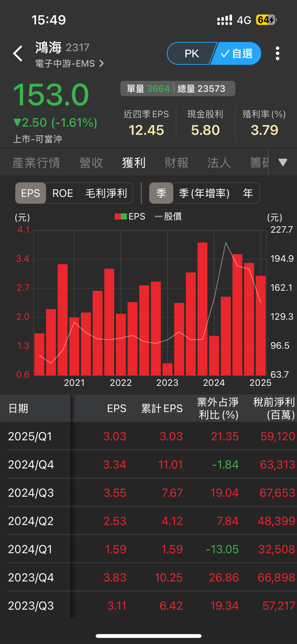The image size is (297, 644).
Task: Tap the 殖利率 value 3.79
Action: coord(264,130)
